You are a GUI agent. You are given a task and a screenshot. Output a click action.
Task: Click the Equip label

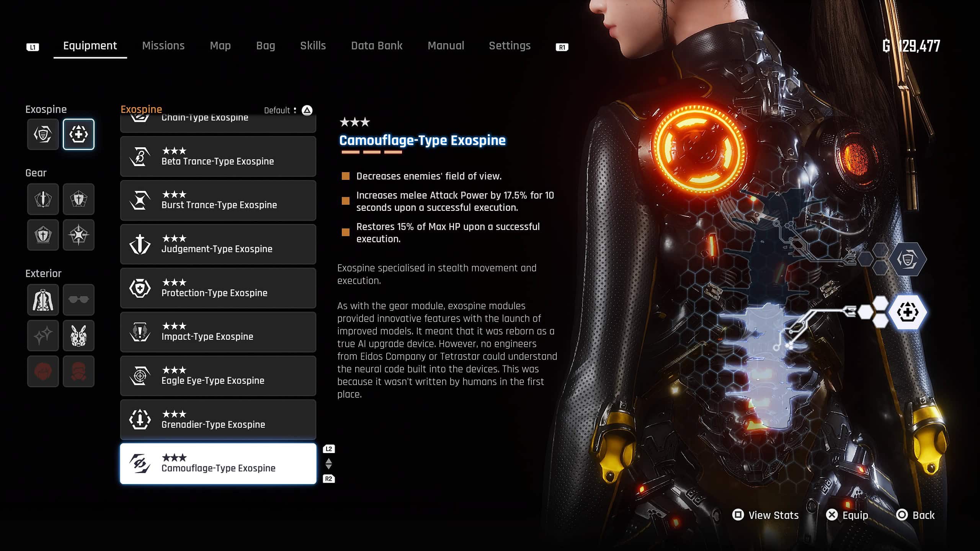(x=855, y=515)
